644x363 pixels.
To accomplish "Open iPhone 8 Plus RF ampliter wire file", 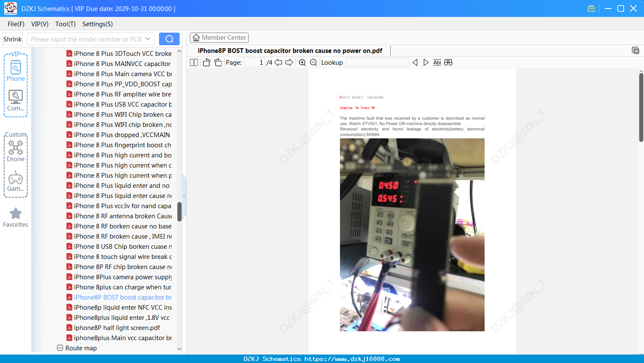I will (x=123, y=94).
